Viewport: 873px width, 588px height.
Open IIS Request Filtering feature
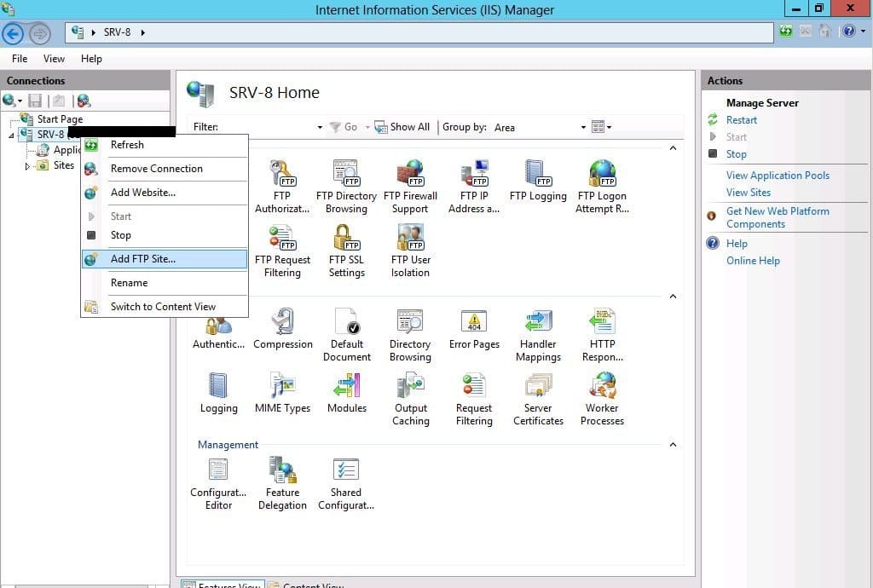pyautogui.click(x=474, y=399)
